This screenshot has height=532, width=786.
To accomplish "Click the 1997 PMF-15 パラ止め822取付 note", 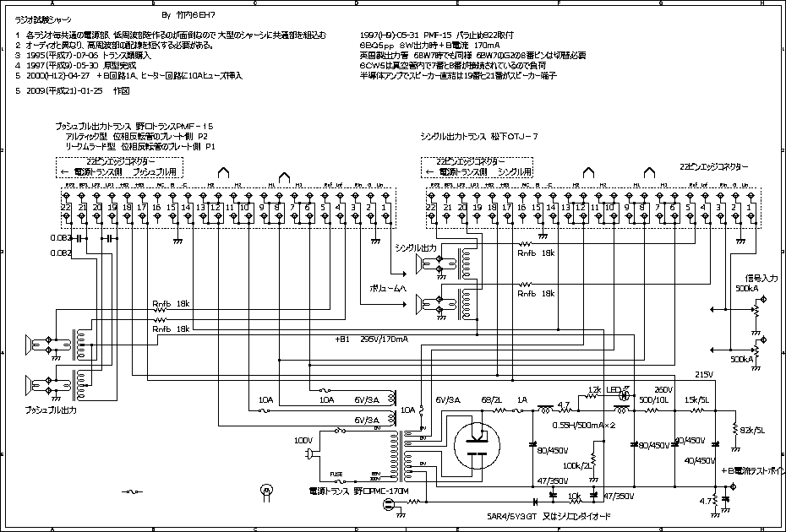I will click(436, 35).
